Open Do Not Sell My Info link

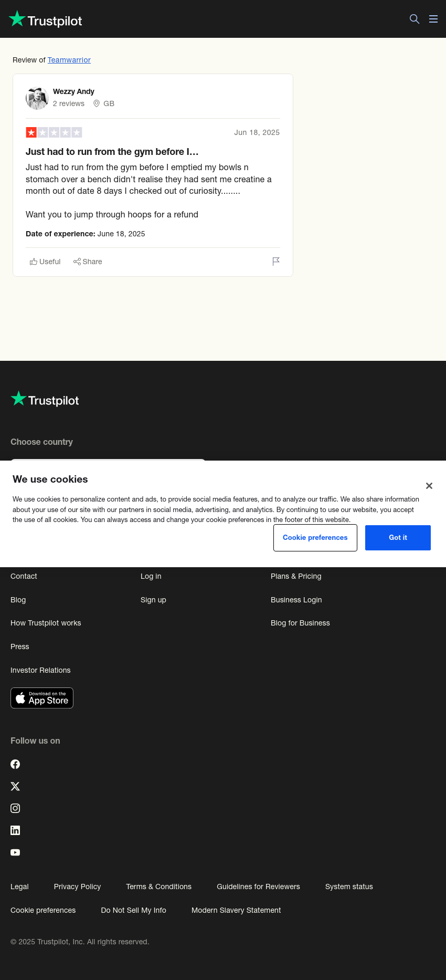pos(133,910)
